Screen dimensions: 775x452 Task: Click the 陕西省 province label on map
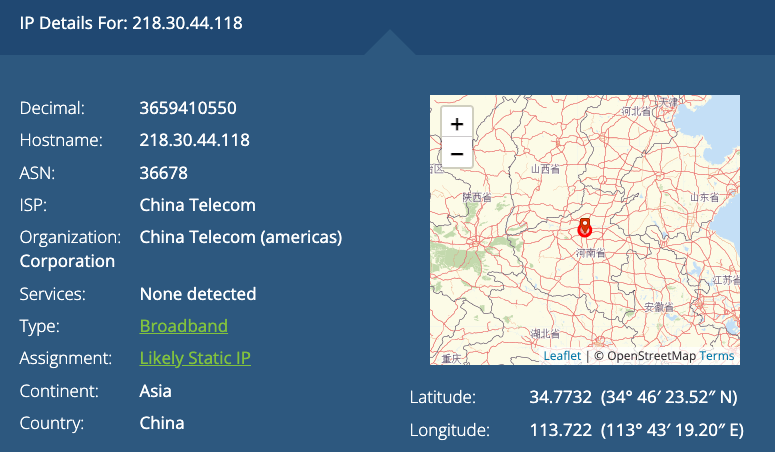tap(477, 197)
